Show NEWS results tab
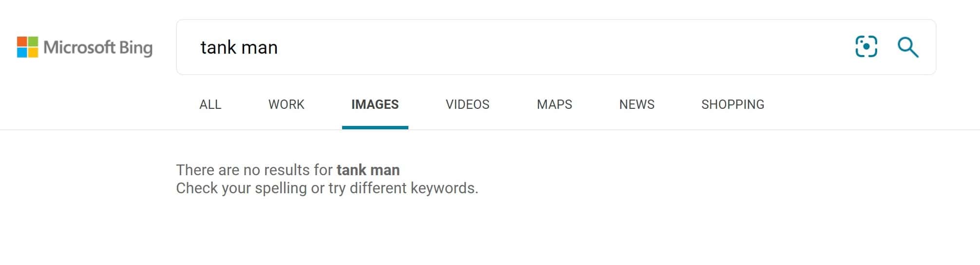This screenshot has width=980, height=265. click(x=636, y=104)
